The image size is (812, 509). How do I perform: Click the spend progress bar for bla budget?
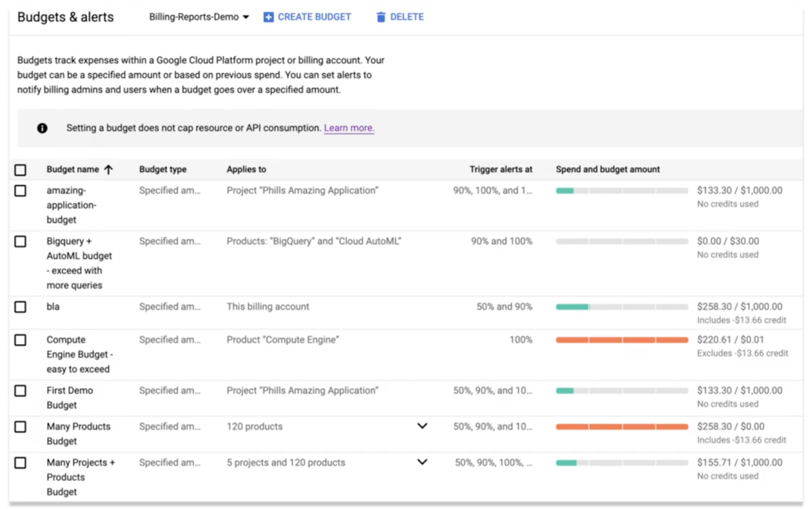pos(621,306)
